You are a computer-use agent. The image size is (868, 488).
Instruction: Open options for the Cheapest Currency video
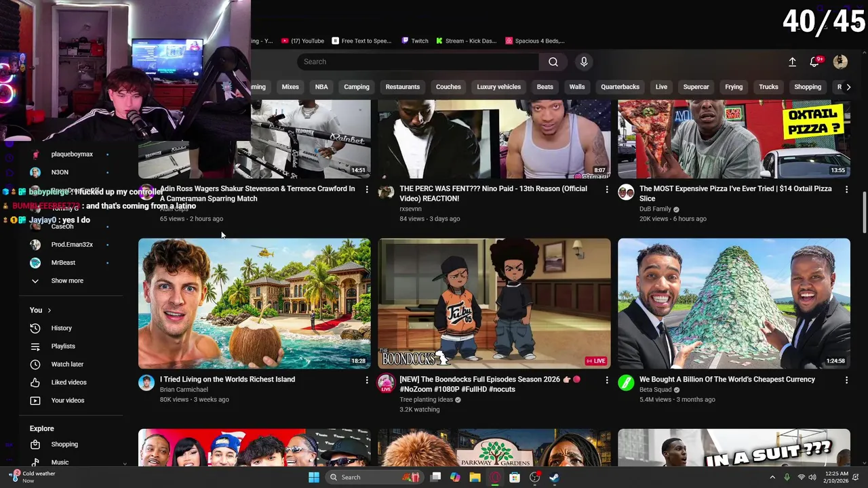coord(846,380)
